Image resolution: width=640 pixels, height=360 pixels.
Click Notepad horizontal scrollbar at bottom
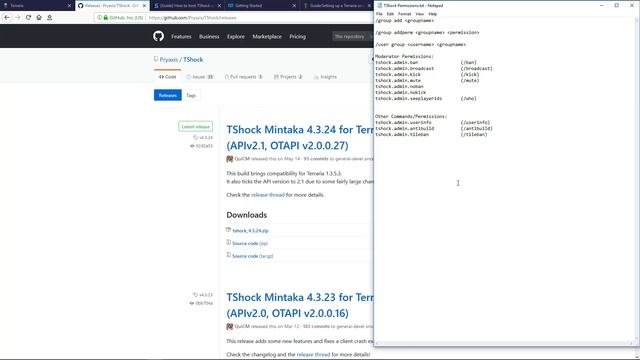(504, 343)
